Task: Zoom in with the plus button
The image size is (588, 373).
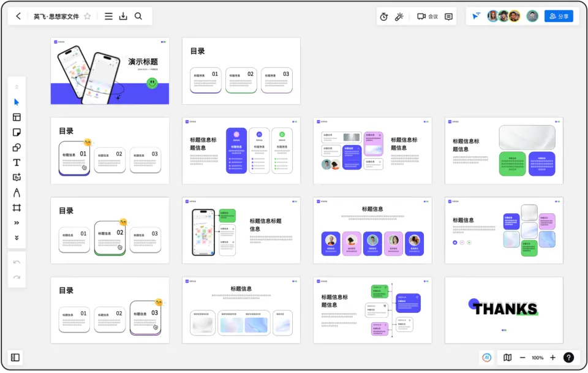Action: (x=552, y=358)
